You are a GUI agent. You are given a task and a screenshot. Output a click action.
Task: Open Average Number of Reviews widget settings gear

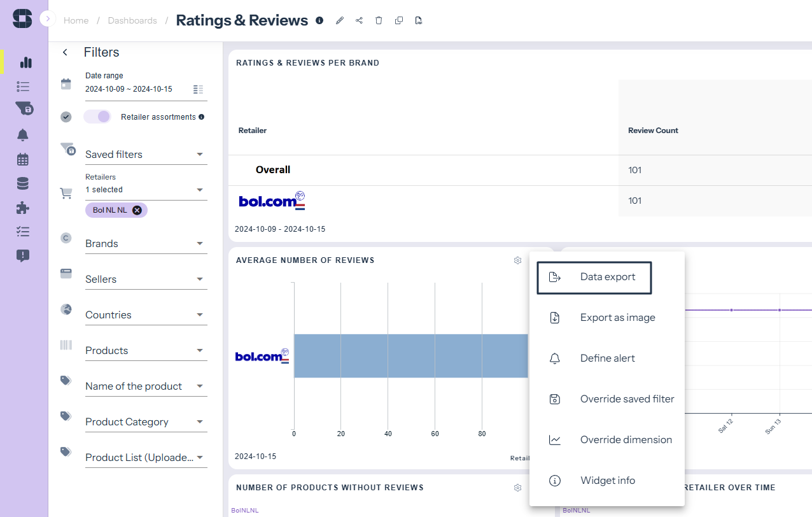pyautogui.click(x=518, y=260)
